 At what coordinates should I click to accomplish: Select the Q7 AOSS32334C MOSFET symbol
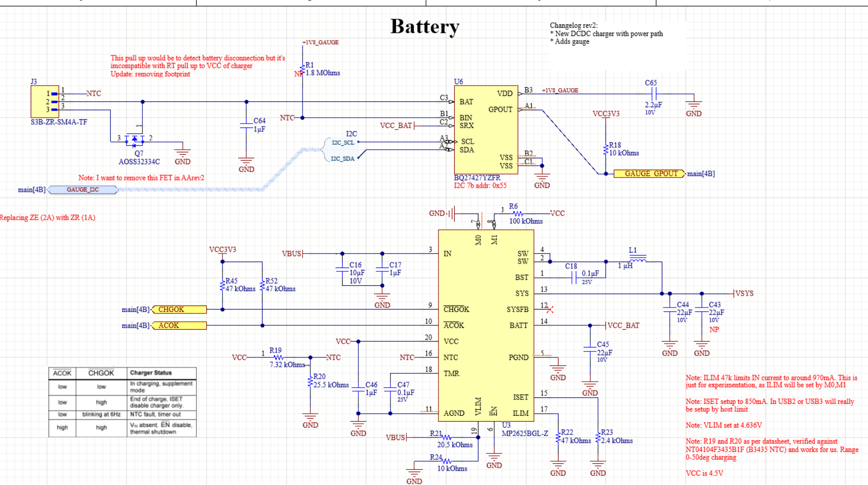(134, 139)
